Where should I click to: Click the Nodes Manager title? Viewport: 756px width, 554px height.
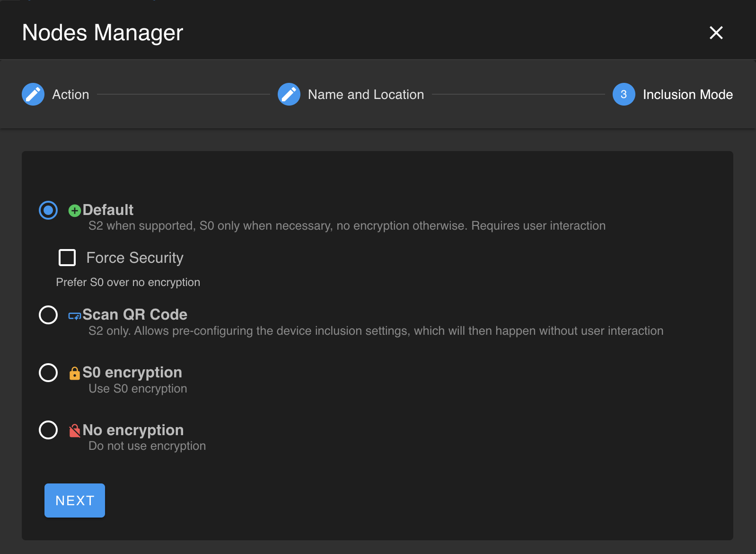tap(103, 33)
